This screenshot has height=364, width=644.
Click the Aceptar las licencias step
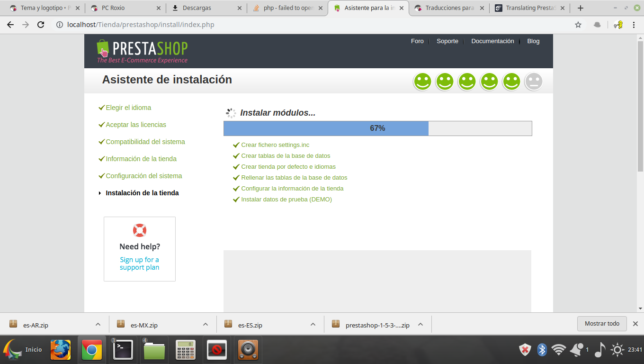click(x=136, y=125)
